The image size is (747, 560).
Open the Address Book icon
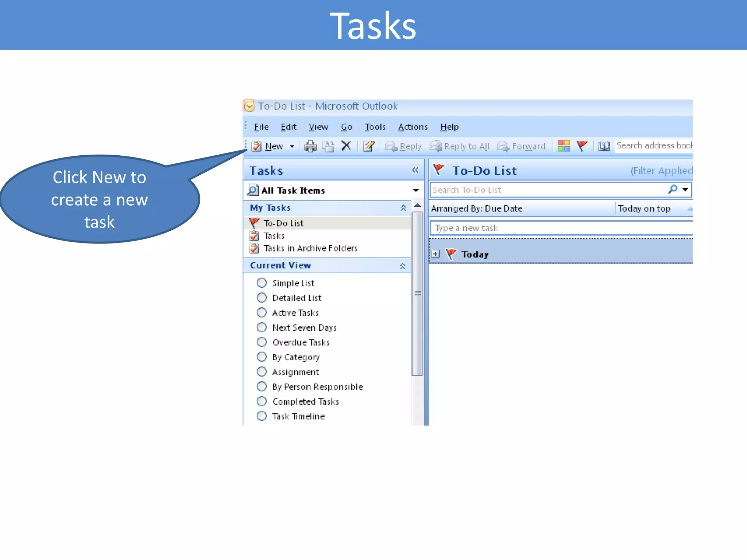pos(604,146)
